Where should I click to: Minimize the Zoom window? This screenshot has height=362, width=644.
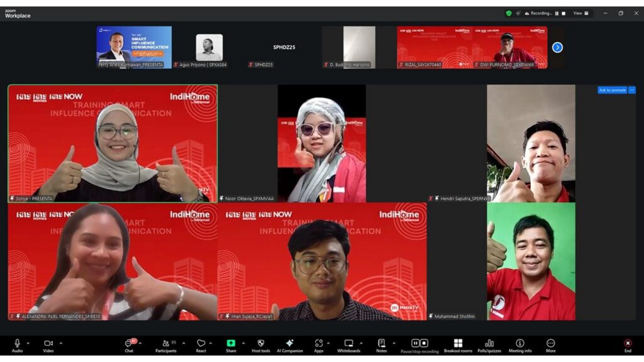605,13
